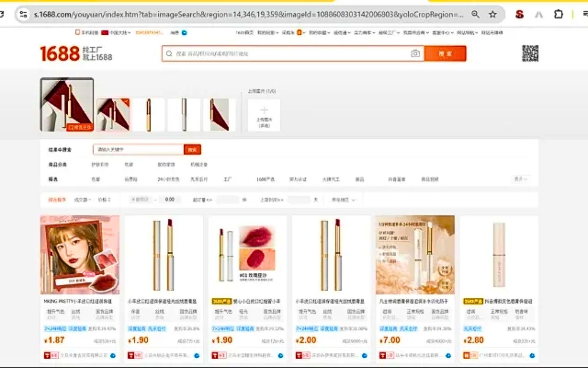Expand the 网站导航 dropdown

(x=467, y=33)
